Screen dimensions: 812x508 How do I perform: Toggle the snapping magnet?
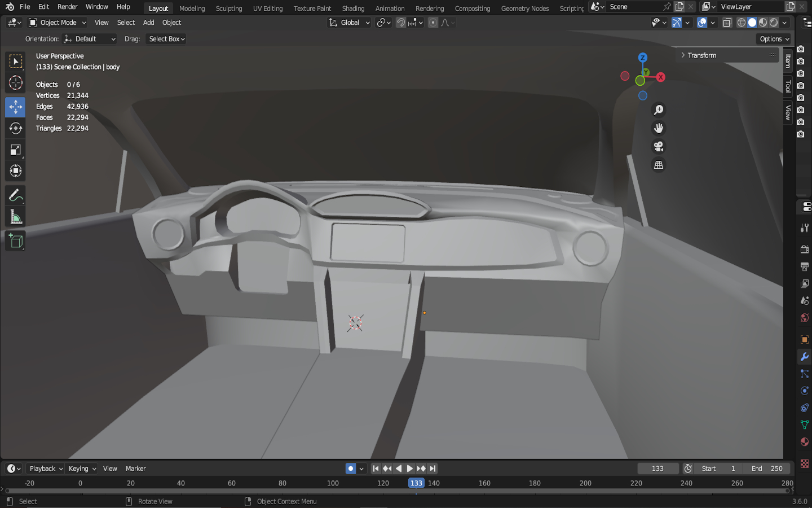pyautogui.click(x=401, y=23)
